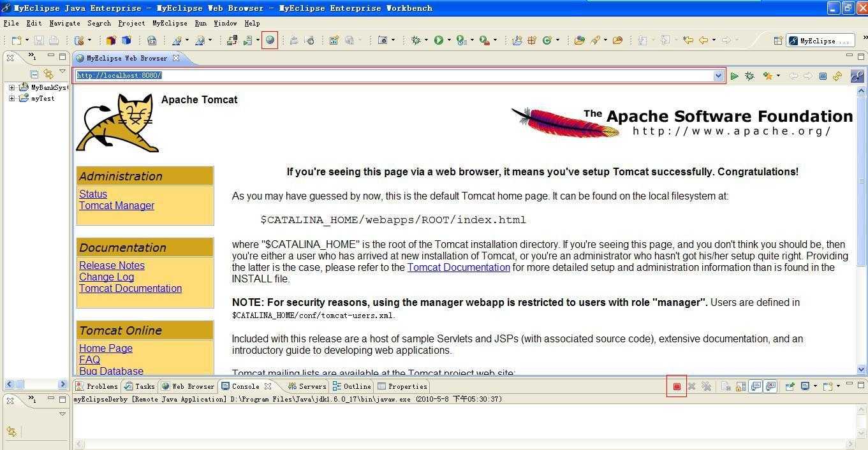Open the Home Page link

click(106, 348)
